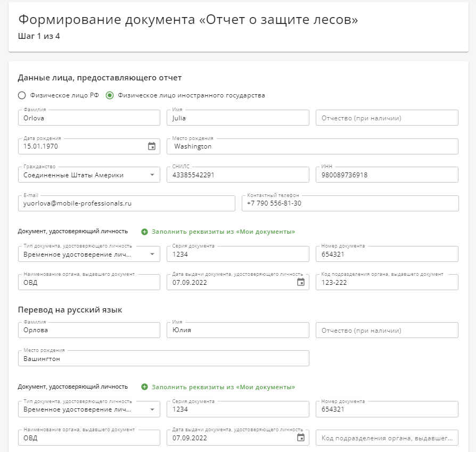
Task: Select Физическое лицо РФ radio option
Action: [22, 95]
